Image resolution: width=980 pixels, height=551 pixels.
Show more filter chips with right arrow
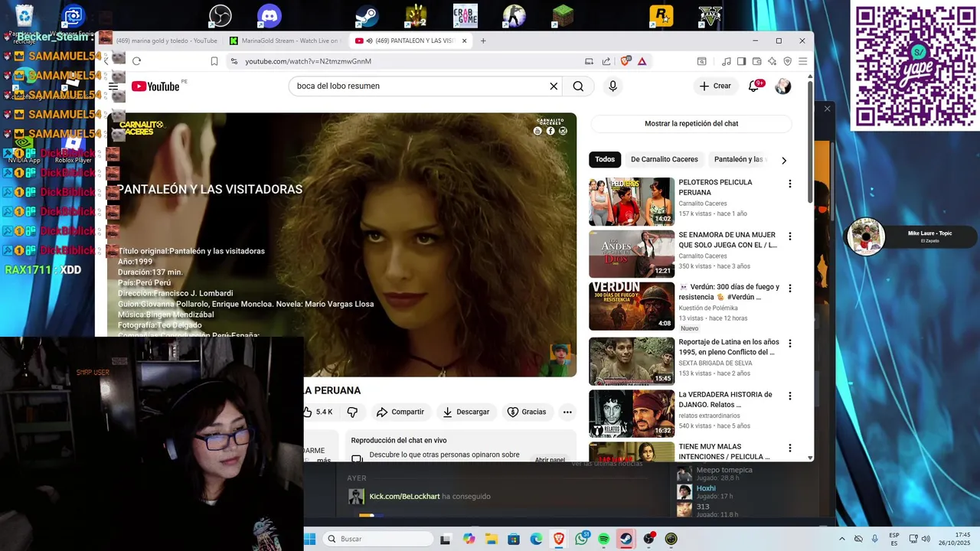click(783, 160)
